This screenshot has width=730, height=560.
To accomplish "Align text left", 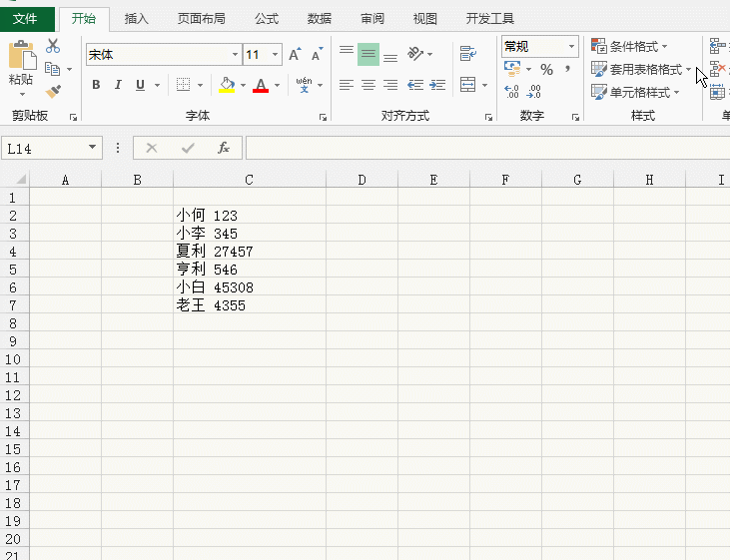I will click(347, 85).
